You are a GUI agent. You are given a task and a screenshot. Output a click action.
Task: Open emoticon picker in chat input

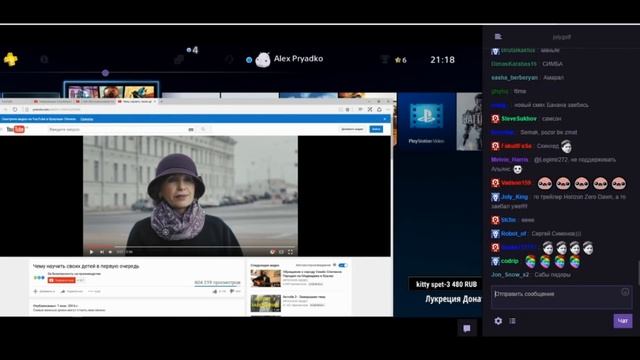pos(625,292)
